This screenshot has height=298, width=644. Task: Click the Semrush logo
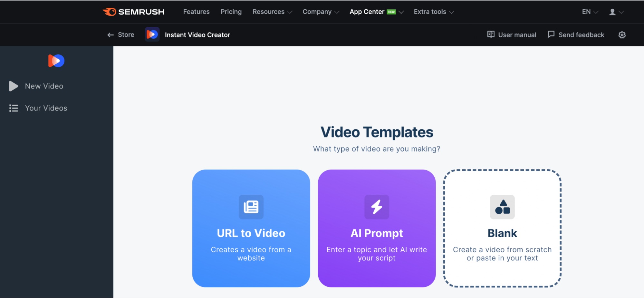(x=133, y=12)
